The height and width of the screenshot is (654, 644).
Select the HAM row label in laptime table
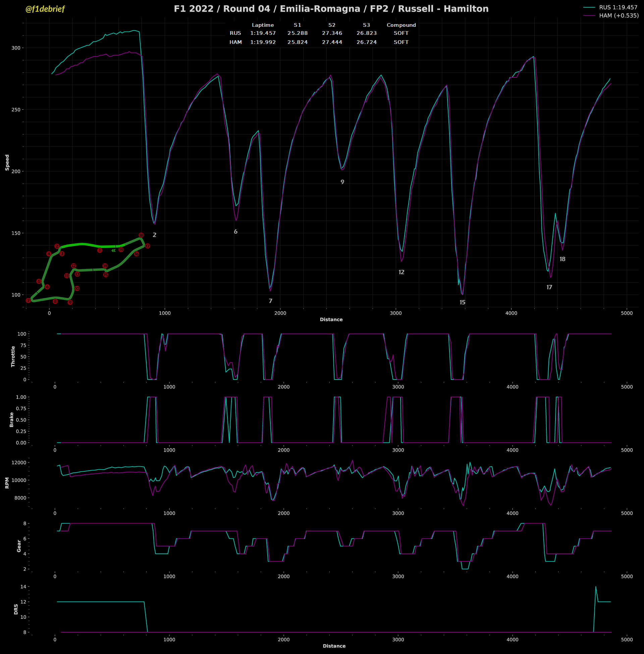[x=235, y=42]
